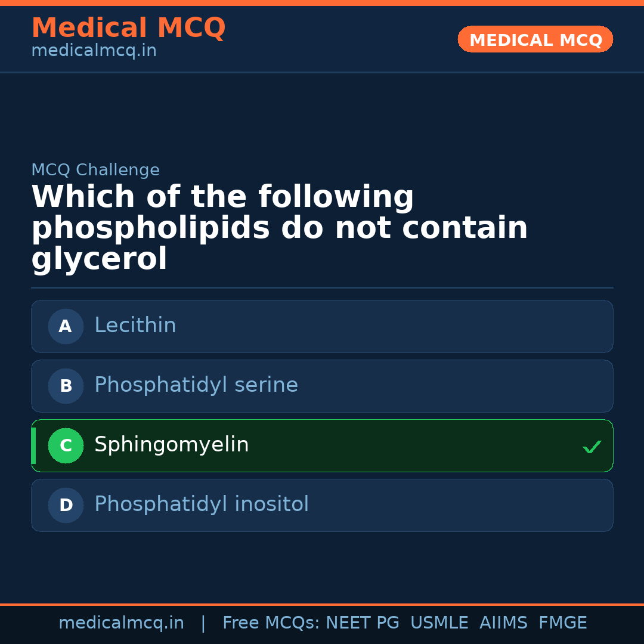
Task: Click the NEET PG footer text
Action: [x=363, y=623]
